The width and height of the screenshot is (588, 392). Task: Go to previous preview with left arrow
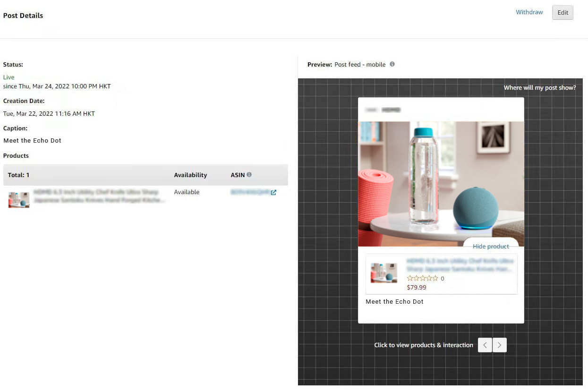[485, 345]
